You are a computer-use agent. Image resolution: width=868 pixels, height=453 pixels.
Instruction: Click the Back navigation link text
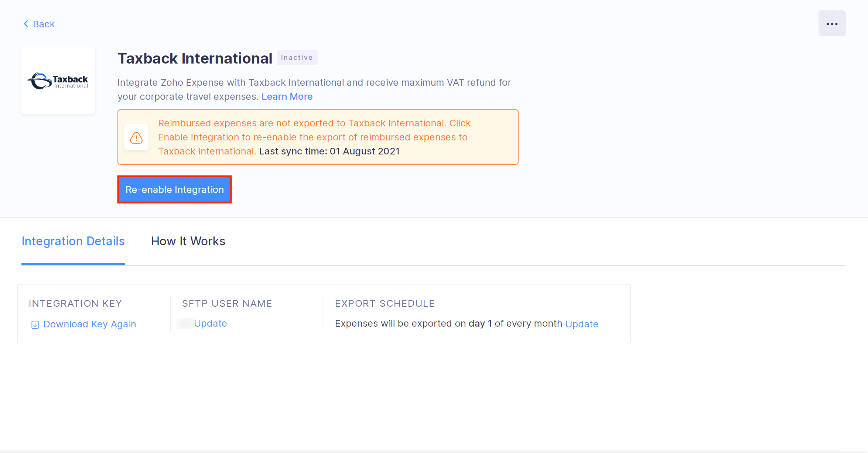tap(44, 24)
